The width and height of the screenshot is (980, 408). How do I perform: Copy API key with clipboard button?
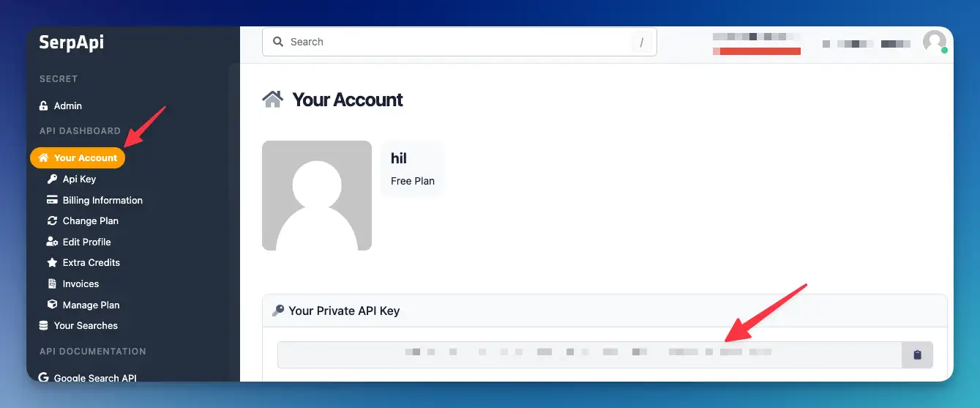917,355
